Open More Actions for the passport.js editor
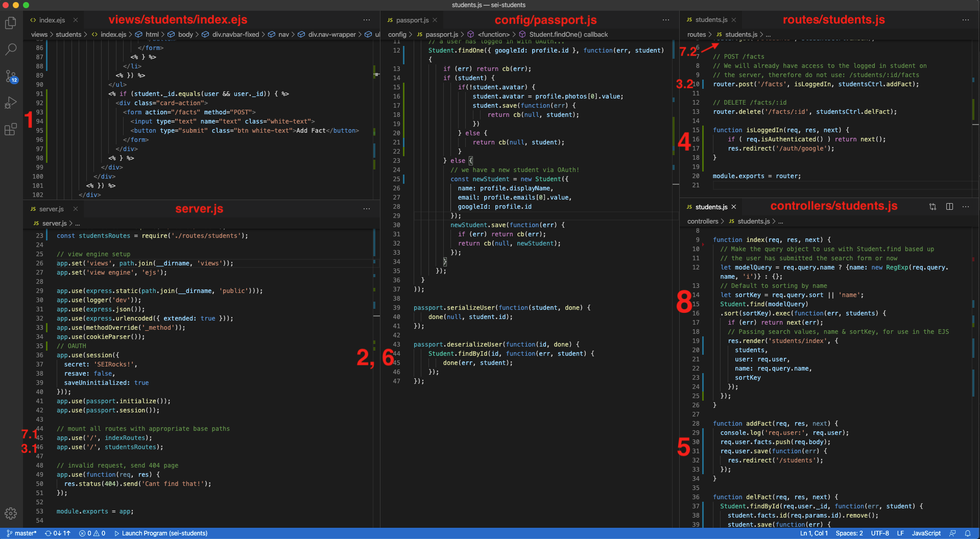The width and height of the screenshot is (980, 539). point(665,20)
